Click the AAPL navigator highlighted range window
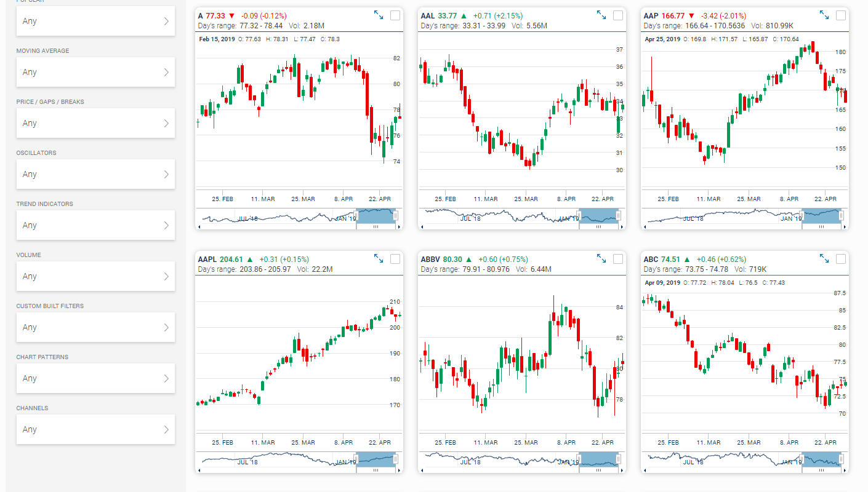 coord(376,459)
